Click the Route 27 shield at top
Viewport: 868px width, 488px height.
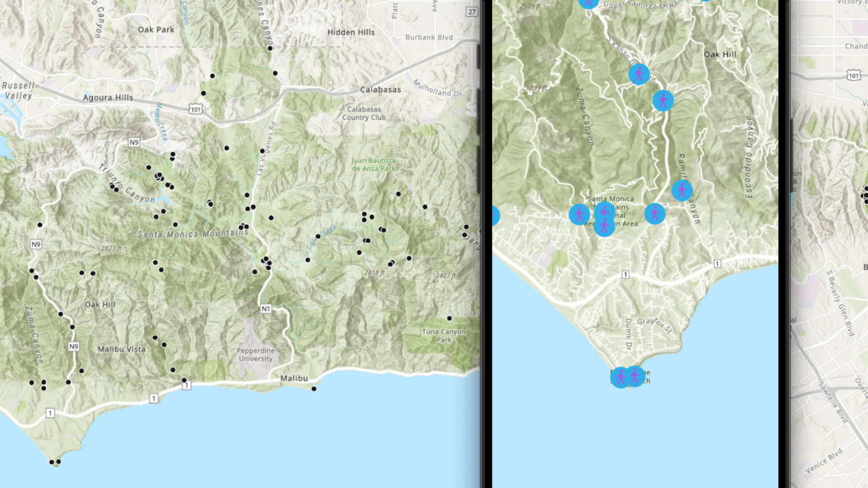click(472, 12)
